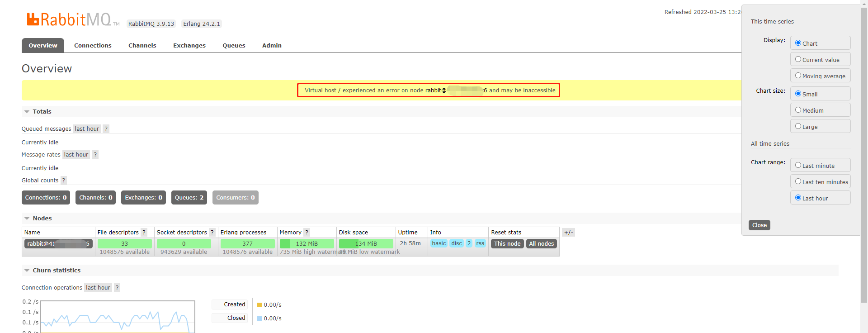This screenshot has width=868, height=333.
Task: Show Memory column help tooltip
Action: pyautogui.click(x=307, y=233)
